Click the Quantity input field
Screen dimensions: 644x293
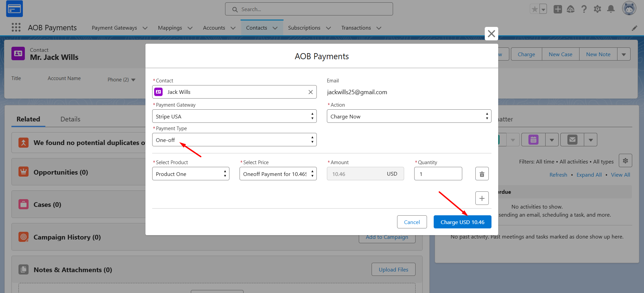pyautogui.click(x=438, y=174)
